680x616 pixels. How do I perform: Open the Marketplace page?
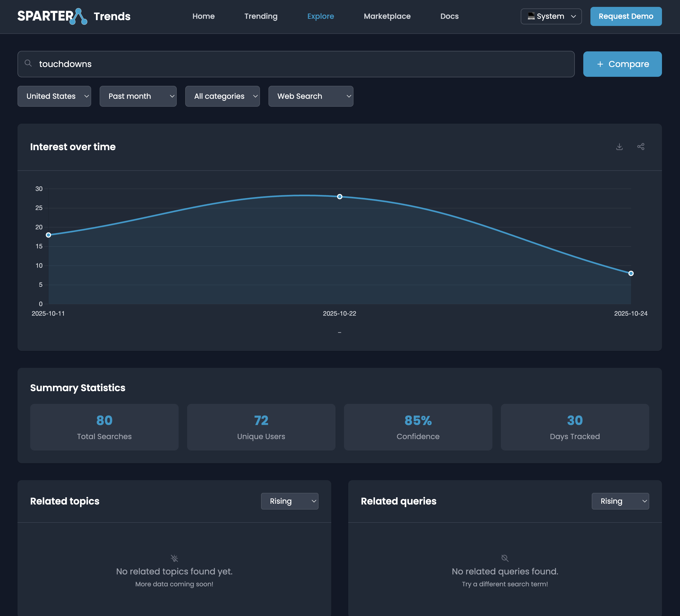click(x=387, y=16)
